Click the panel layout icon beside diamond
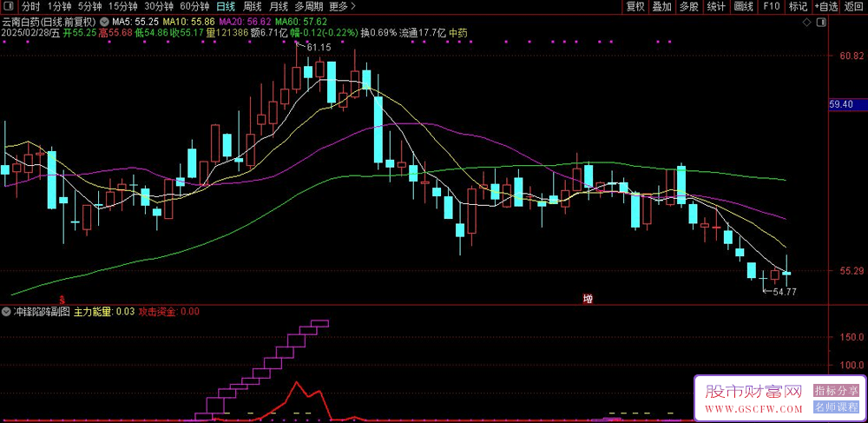This screenshot has height=423, width=868. [x=822, y=22]
